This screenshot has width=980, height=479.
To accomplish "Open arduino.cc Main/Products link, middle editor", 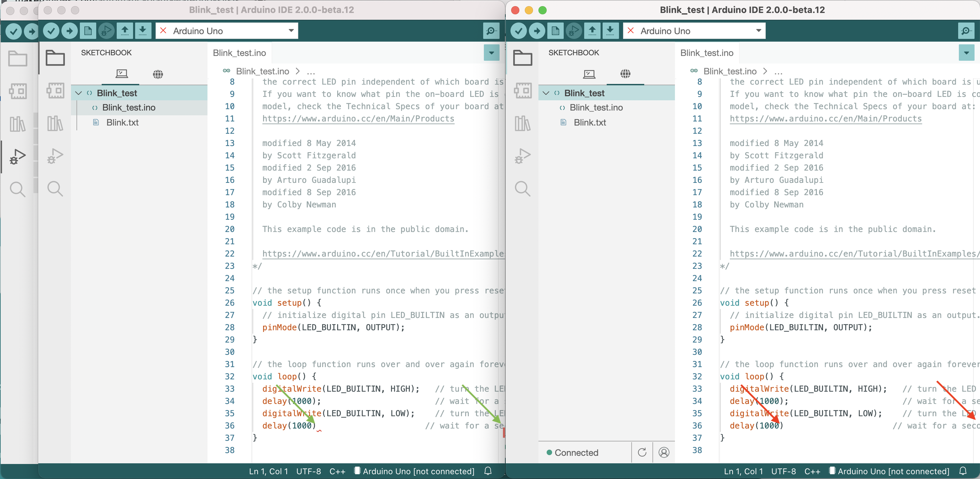I will 358,119.
